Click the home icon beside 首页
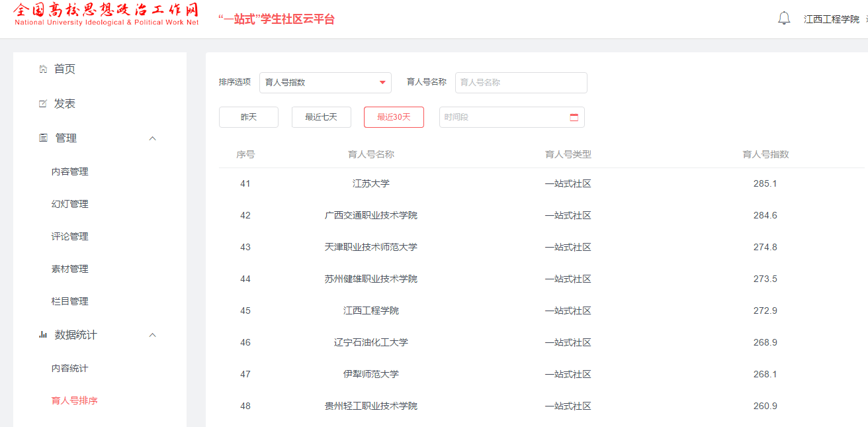This screenshot has width=868, height=427. pos(43,69)
